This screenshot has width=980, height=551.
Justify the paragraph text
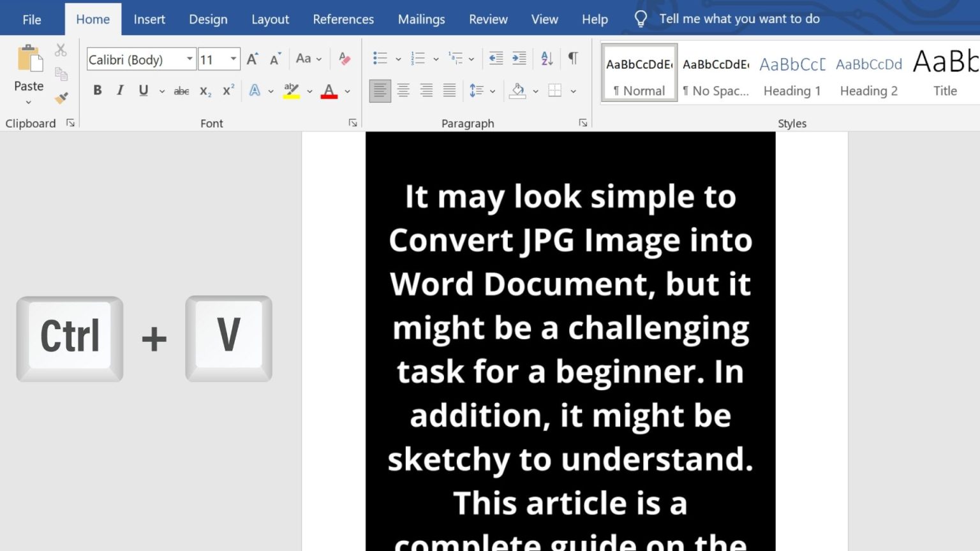click(450, 91)
